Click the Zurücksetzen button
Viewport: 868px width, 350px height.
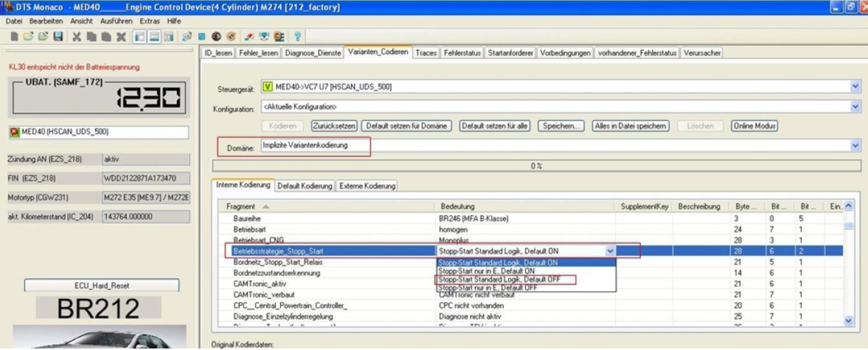tap(334, 126)
